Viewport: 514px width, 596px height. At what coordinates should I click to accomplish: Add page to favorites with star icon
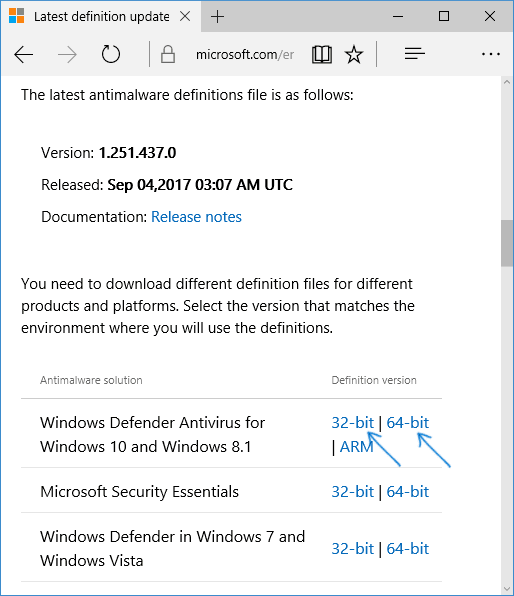coord(354,54)
